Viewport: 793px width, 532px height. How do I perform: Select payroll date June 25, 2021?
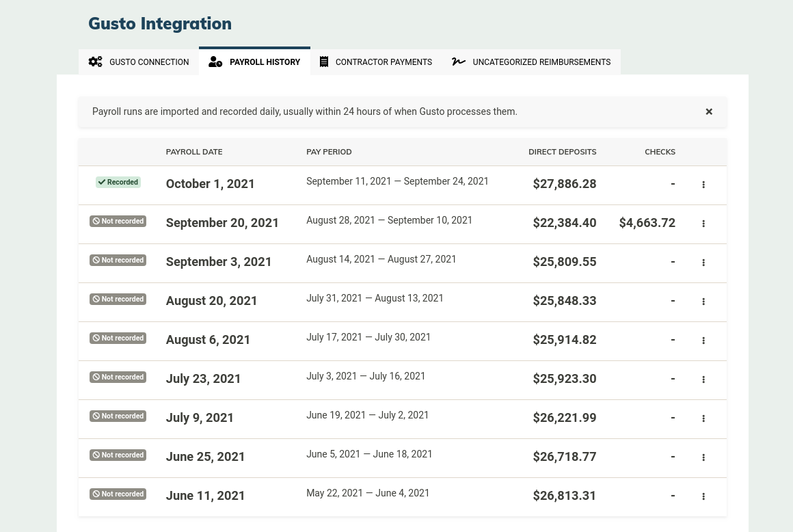(x=205, y=457)
